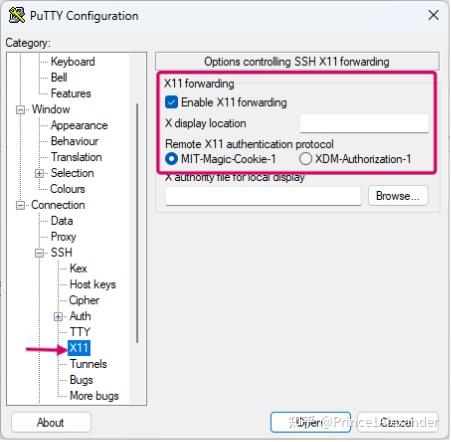Uncheck Enable X11 forwarding checkbox
The image size is (451, 442).
[x=171, y=102]
